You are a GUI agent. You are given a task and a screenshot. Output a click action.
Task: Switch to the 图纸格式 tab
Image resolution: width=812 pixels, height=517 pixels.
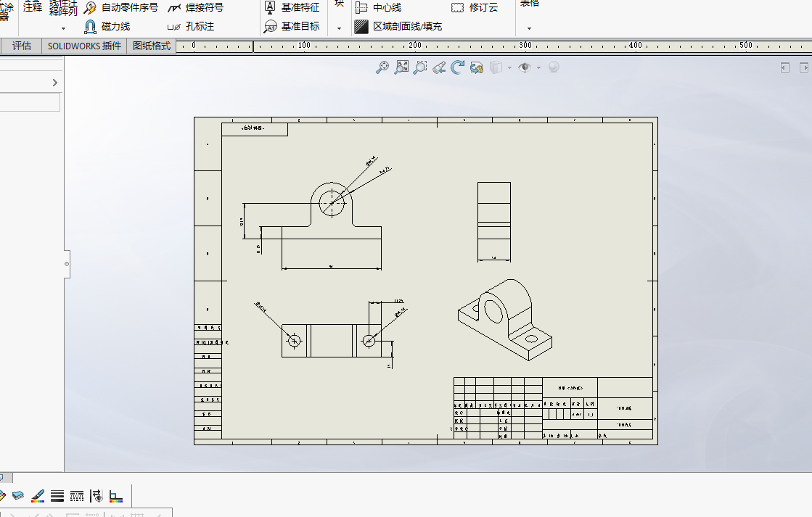[x=151, y=46]
